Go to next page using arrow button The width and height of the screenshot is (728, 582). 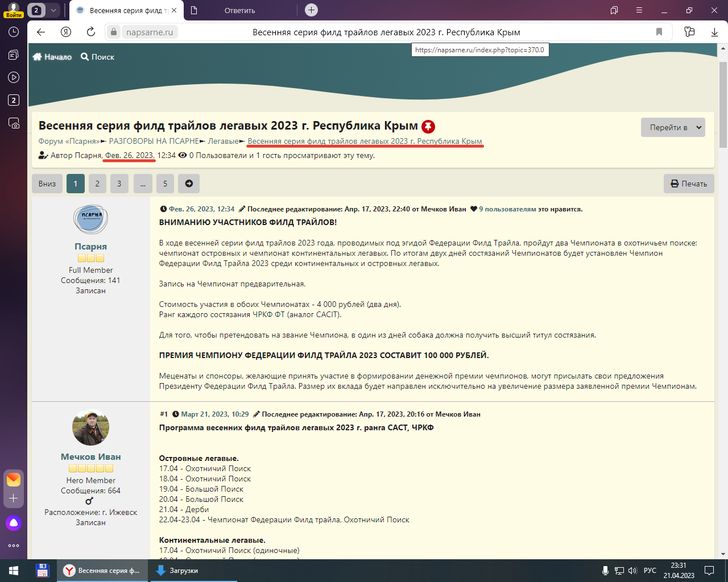(189, 184)
